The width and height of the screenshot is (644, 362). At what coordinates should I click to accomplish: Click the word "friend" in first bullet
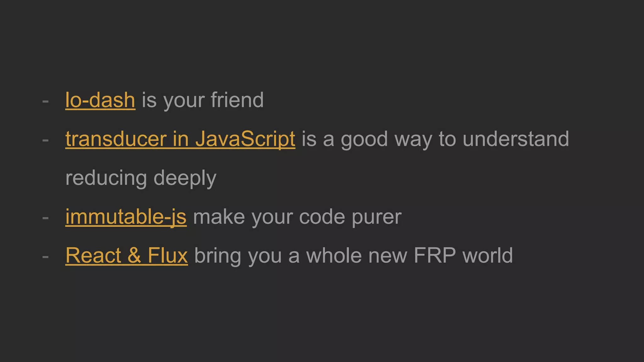click(x=237, y=100)
